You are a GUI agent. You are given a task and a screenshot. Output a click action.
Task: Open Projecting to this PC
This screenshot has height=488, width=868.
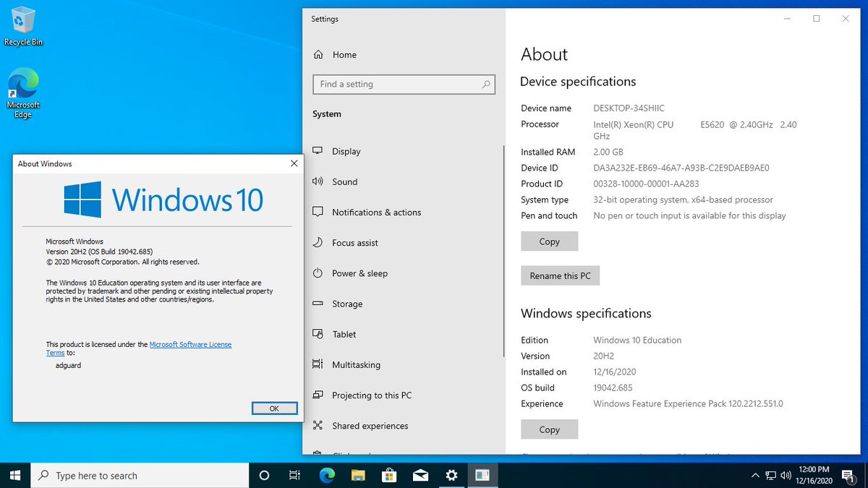(371, 395)
